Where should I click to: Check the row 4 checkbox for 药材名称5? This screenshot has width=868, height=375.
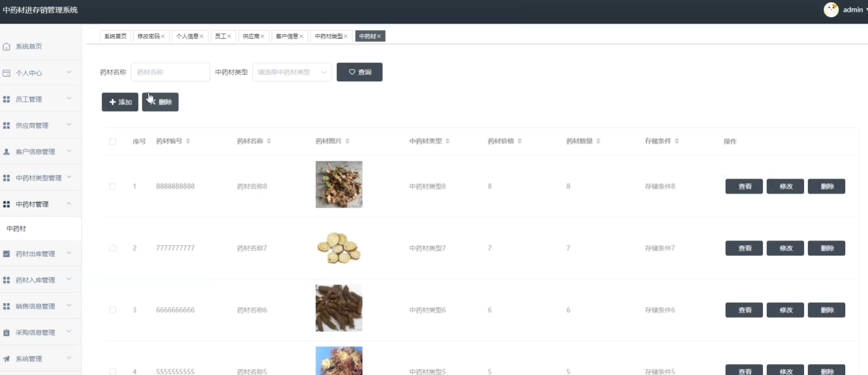[x=113, y=372]
